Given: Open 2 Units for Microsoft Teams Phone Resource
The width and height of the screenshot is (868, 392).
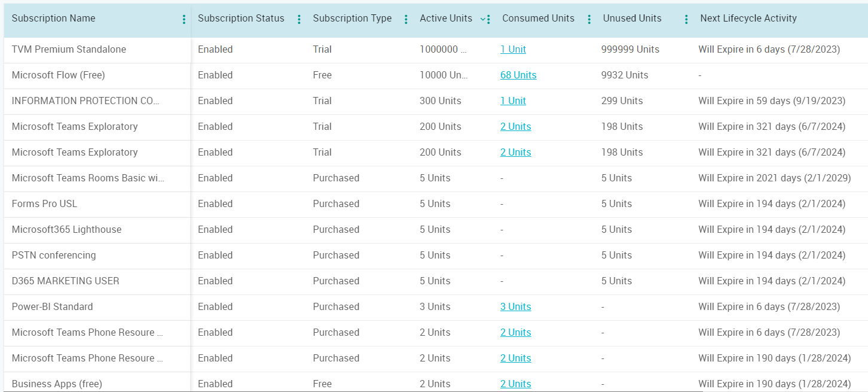Looking at the screenshot, I should pos(515,332).
